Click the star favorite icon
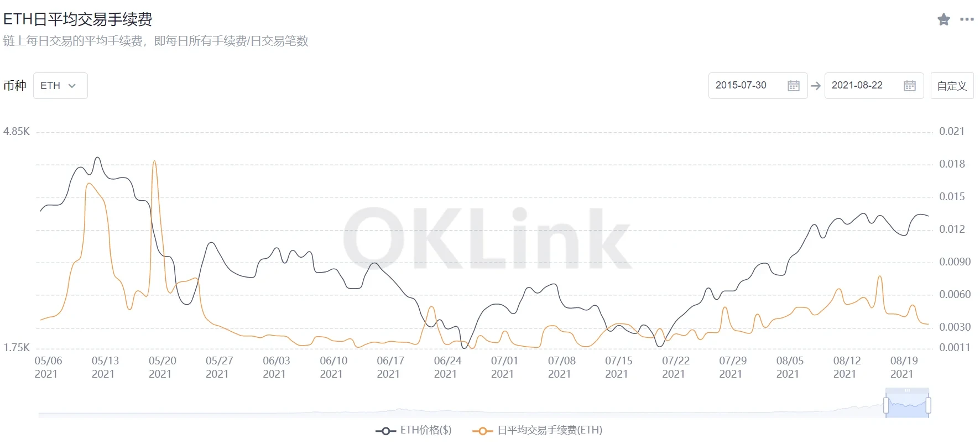The image size is (980, 444). tap(943, 20)
